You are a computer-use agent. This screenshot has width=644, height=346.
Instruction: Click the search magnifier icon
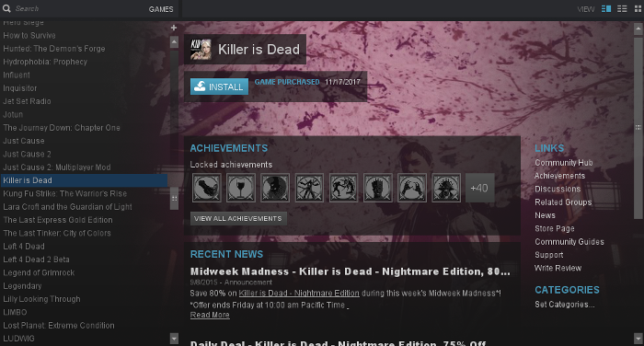pyautogui.click(x=6, y=8)
